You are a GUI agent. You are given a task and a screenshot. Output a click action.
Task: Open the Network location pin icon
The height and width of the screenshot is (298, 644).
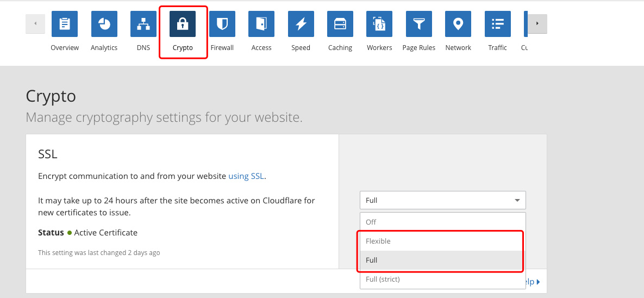point(458,24)
